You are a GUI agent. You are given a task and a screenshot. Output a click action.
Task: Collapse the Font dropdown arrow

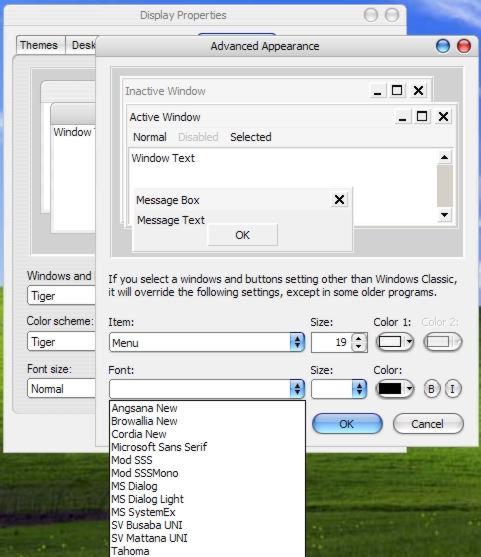coord(297,389)
